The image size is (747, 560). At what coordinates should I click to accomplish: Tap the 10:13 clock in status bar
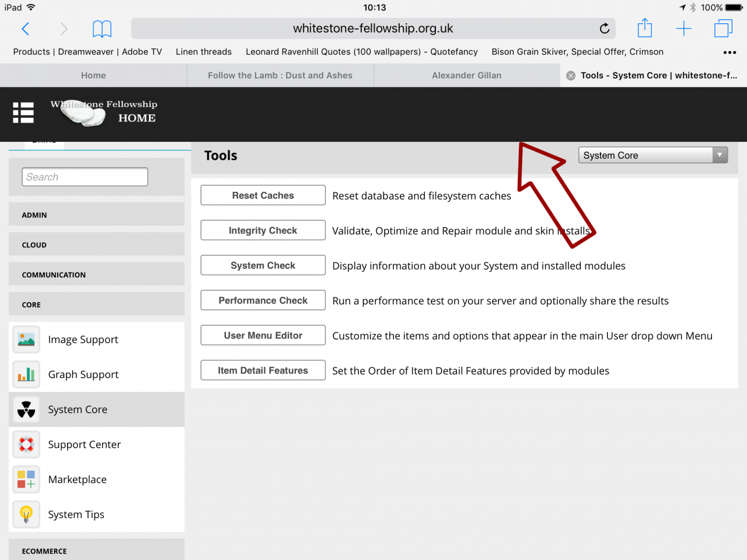click(375, 8)
